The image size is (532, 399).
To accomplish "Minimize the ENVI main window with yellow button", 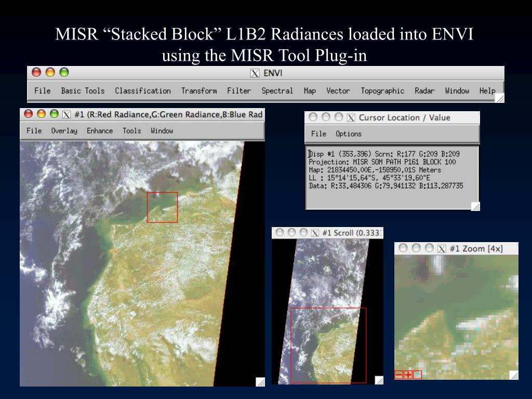I will pos(50,73).
